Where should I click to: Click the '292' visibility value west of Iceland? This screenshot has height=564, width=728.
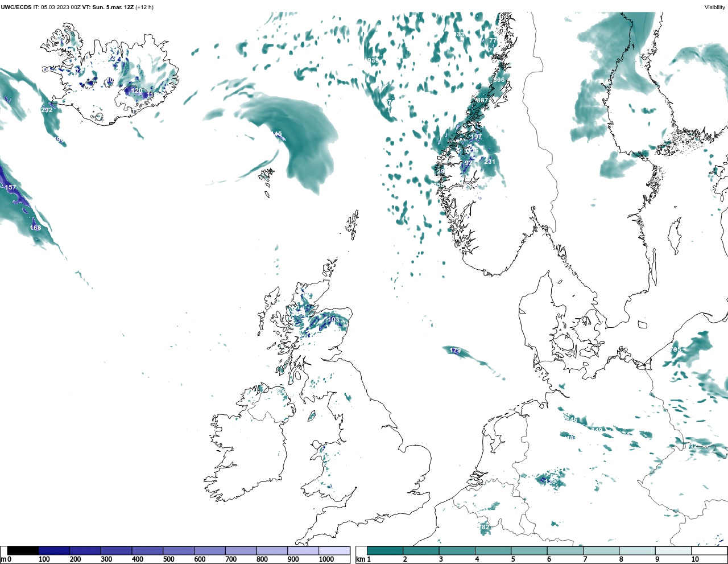(47, 110)
